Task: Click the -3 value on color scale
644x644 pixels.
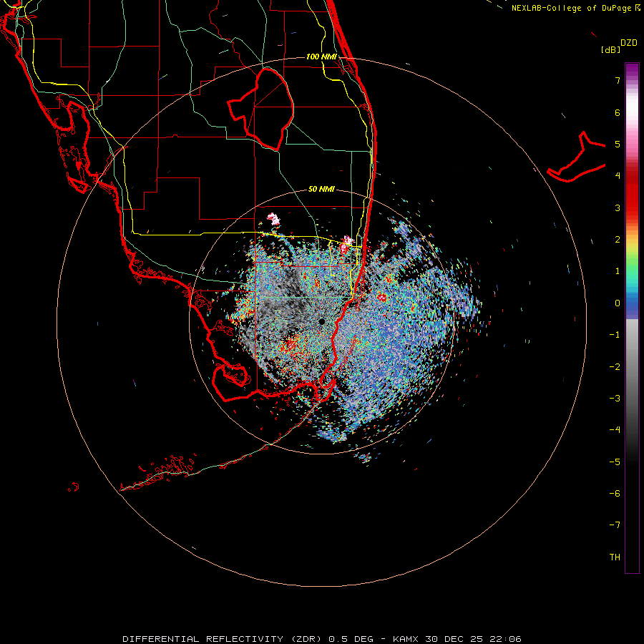Action: (x=615, y=398)
